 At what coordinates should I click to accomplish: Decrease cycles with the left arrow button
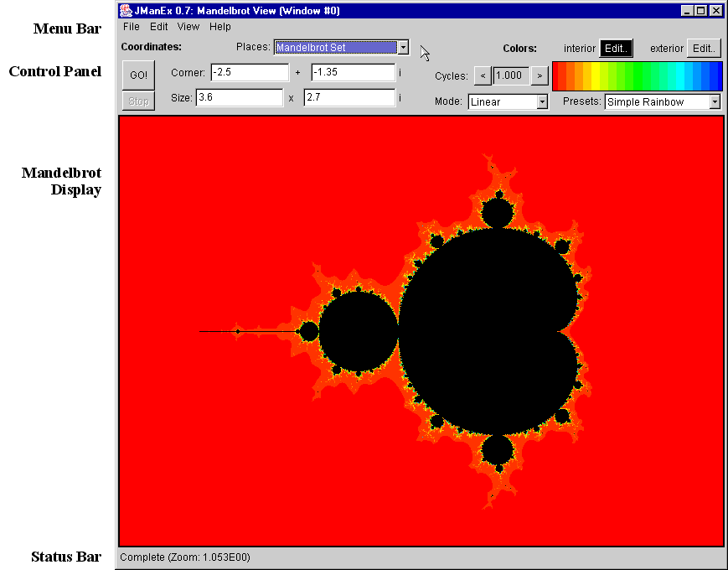pos(483,75)
